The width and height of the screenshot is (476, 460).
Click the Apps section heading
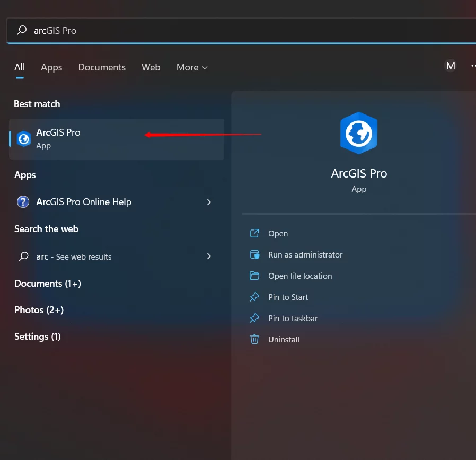coord(25,175)
